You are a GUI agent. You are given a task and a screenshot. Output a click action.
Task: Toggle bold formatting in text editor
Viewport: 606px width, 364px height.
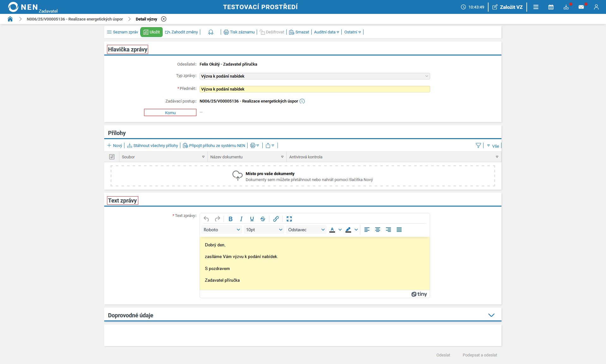(231, 219)
